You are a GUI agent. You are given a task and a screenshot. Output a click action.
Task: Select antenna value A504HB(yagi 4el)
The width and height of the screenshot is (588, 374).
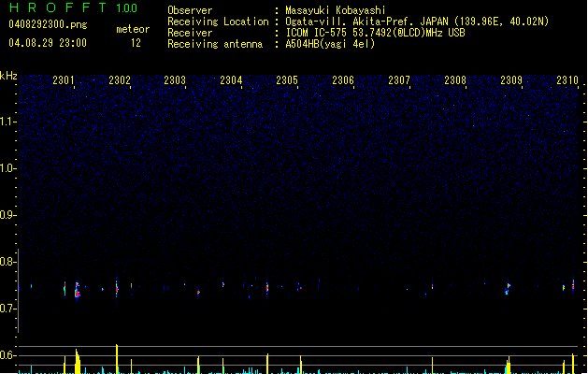330,44
